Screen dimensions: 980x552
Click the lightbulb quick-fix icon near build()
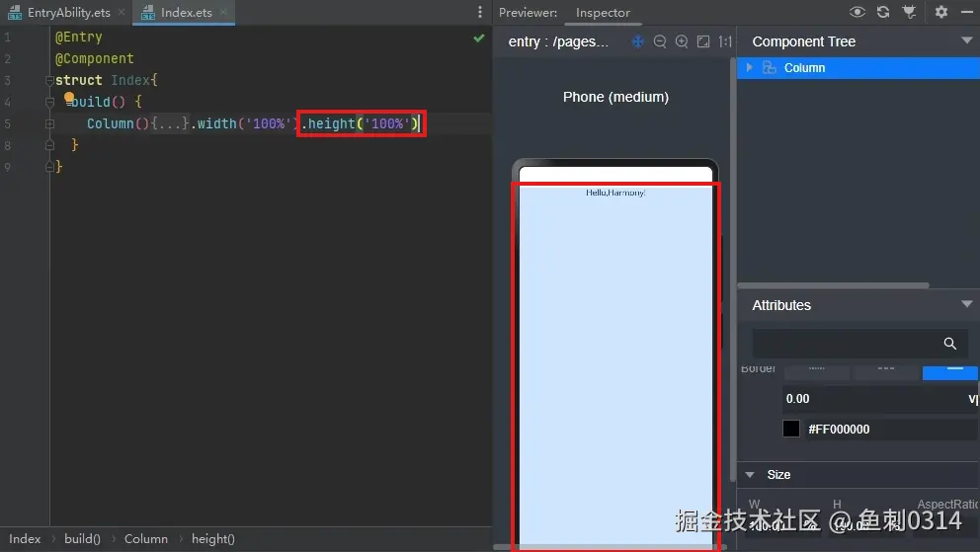click(x=69, y=98)
